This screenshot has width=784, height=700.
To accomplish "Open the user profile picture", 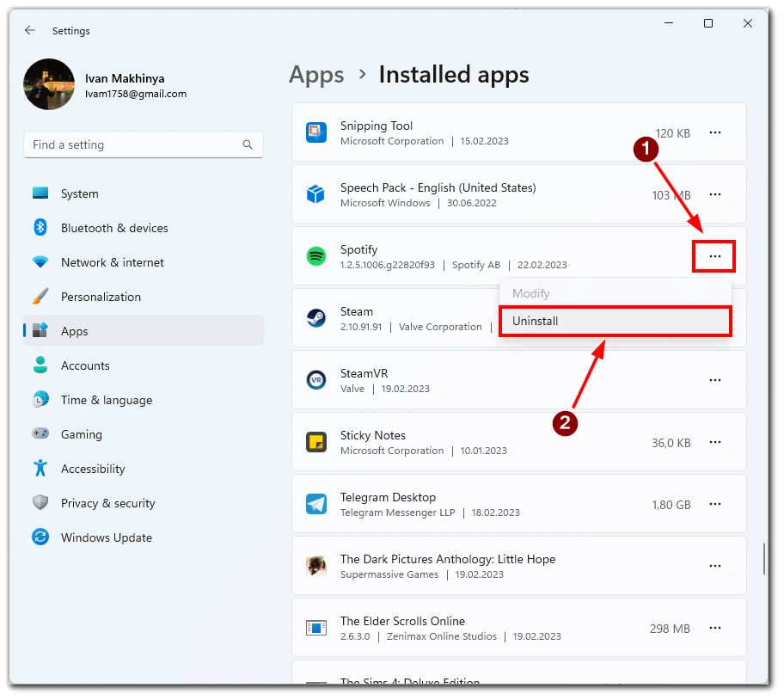I will tap(49, 84).
